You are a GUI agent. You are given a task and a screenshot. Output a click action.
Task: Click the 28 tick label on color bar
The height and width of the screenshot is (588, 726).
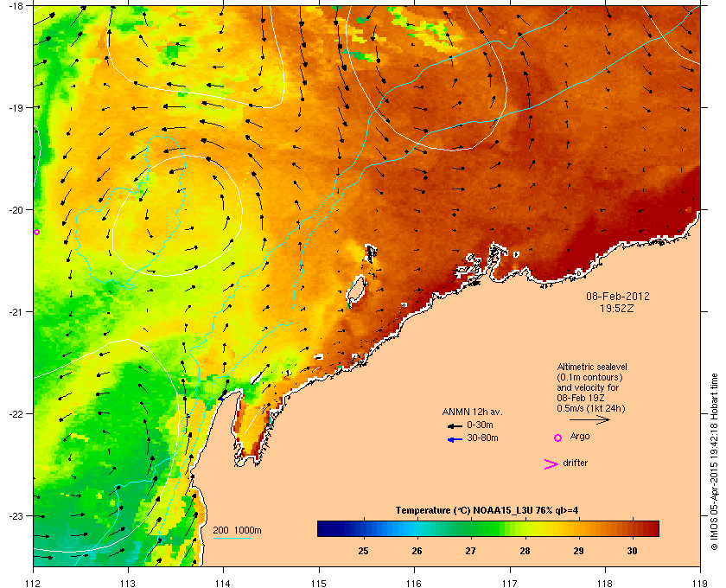(x=525, y=551)
